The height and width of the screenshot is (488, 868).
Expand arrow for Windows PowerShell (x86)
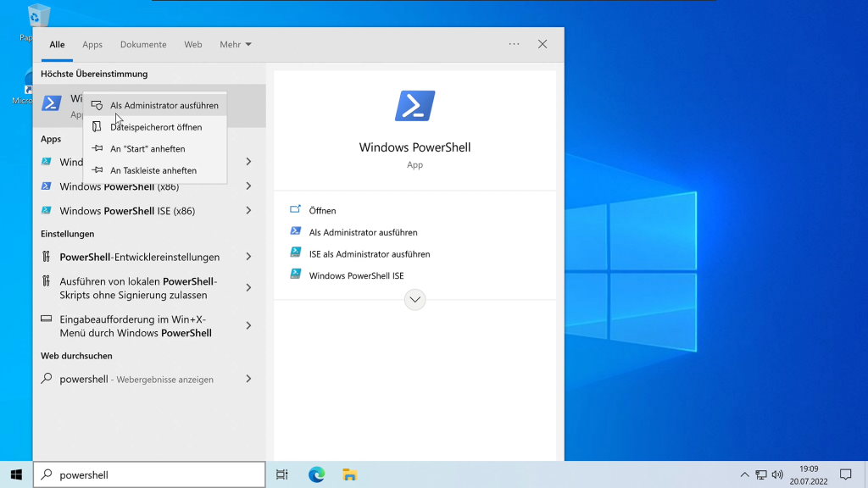pyautogui.click(x=248, y=186)
